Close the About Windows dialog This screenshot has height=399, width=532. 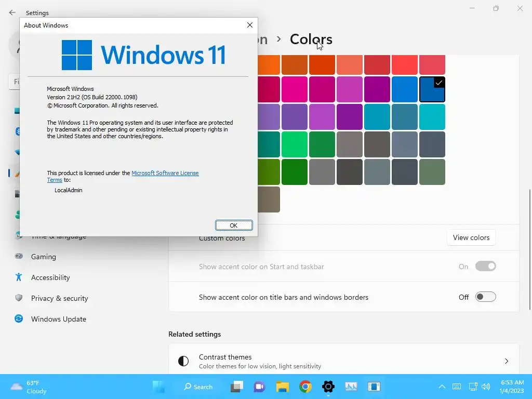coord(250,25)
